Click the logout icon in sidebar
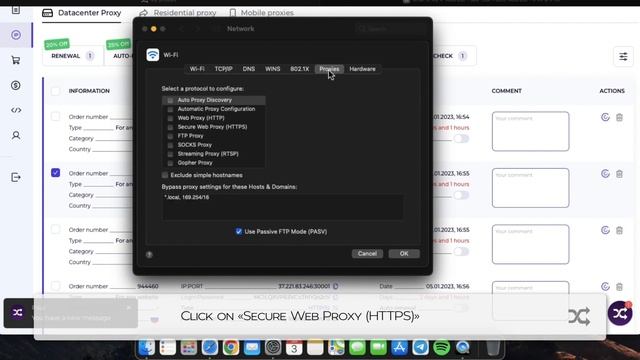This screenshot has width=640, height=360. point(16,178)
